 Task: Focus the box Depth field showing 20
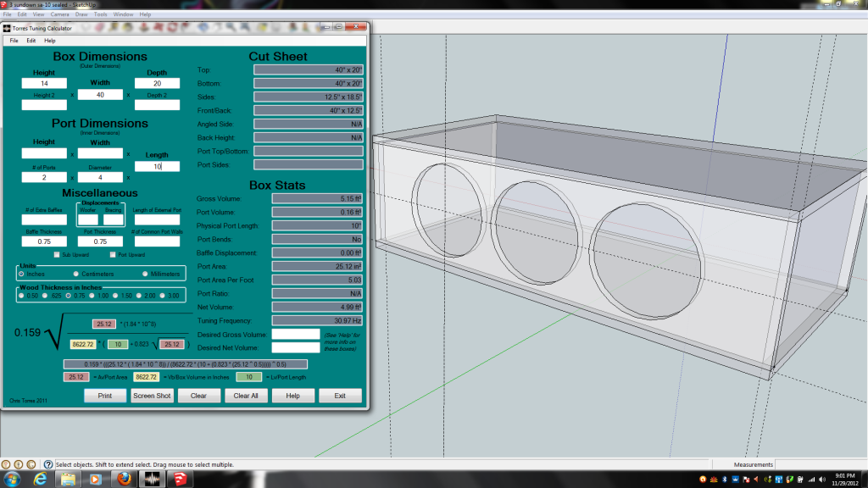tap(157, 84)
